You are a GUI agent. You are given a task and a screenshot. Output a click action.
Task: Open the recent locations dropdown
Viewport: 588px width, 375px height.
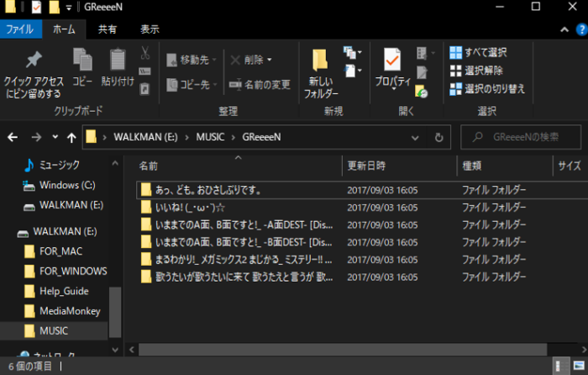point(55,137)
